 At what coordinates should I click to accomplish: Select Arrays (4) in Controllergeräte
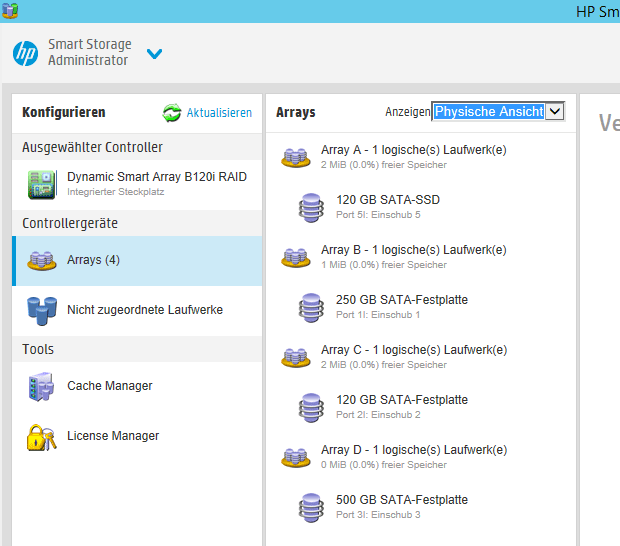click(x=137, y=261)
